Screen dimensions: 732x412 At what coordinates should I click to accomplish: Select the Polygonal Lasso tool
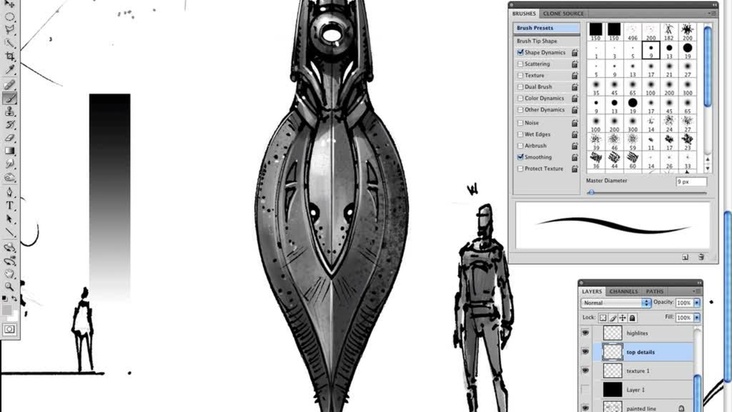coord(9,30)
